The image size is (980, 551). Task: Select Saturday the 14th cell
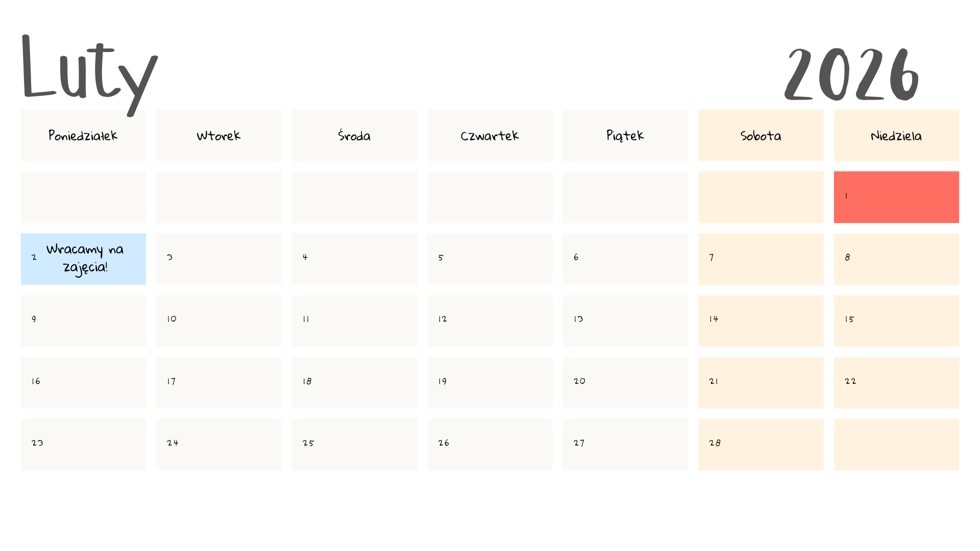(761, 321)
